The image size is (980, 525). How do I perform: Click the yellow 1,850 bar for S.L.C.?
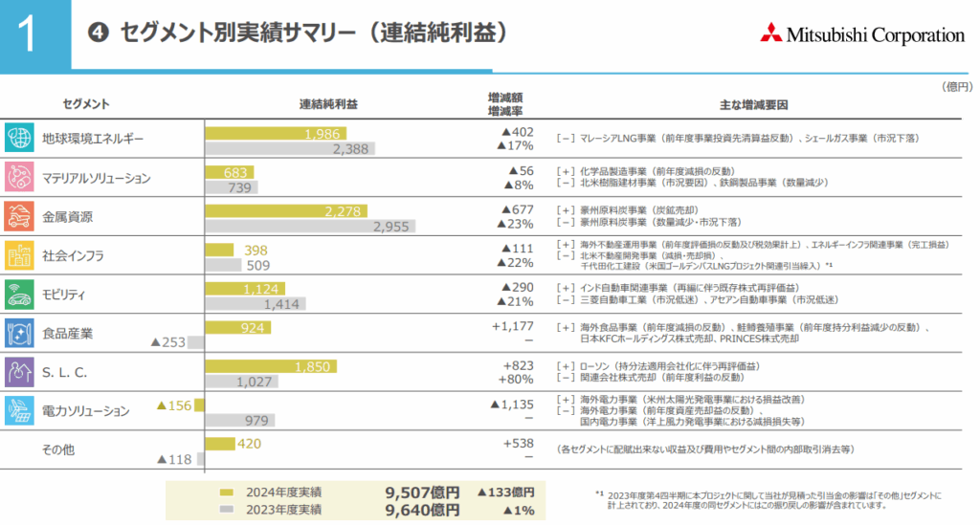271,366
